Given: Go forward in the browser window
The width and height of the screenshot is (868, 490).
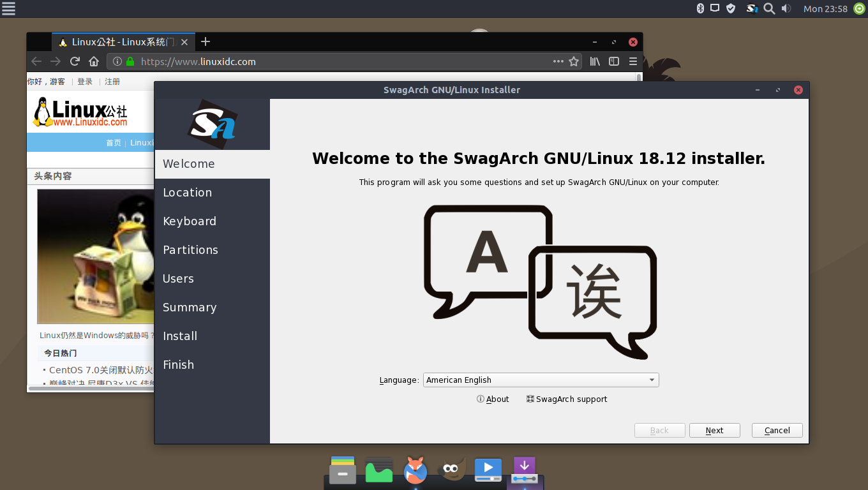Looking at the screenshot, I should pyautogui.click(x=56, y=61).
